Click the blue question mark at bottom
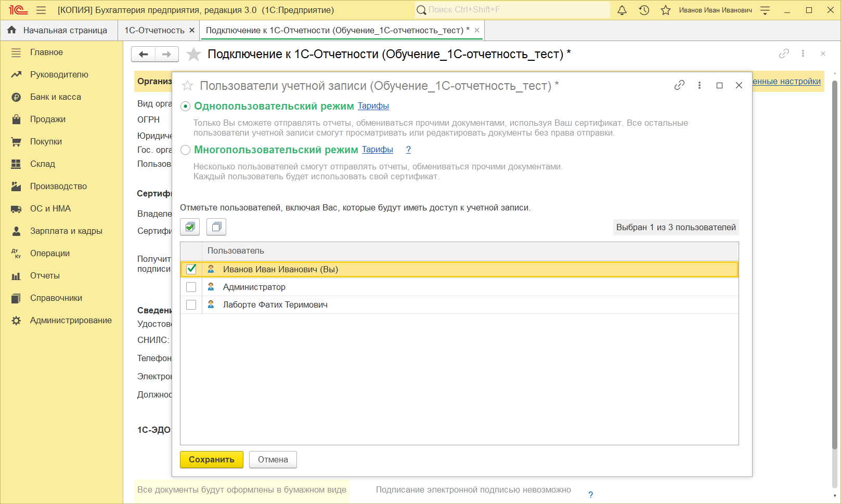 click(590, 495)
